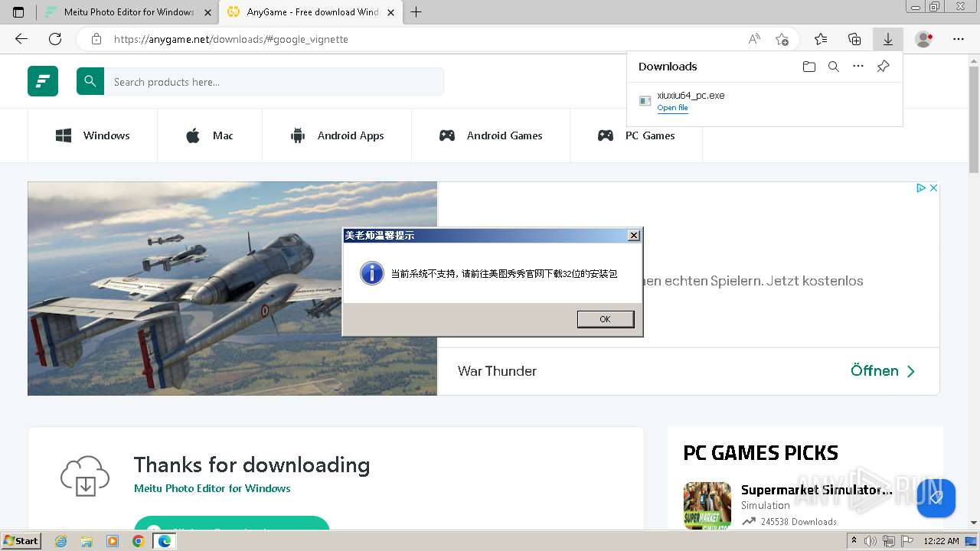
Task: Open the Collections icon
Action: (854, 39)
